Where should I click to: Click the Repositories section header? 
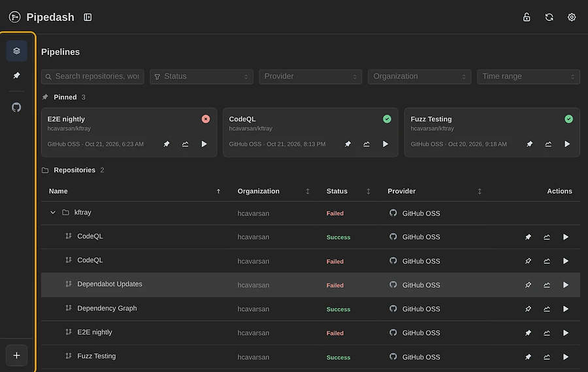[73, 170]
